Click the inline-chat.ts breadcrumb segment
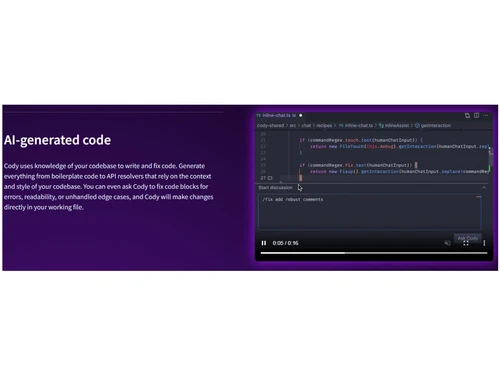Viewport: 500px width, 375px height. tap(356, 126)
